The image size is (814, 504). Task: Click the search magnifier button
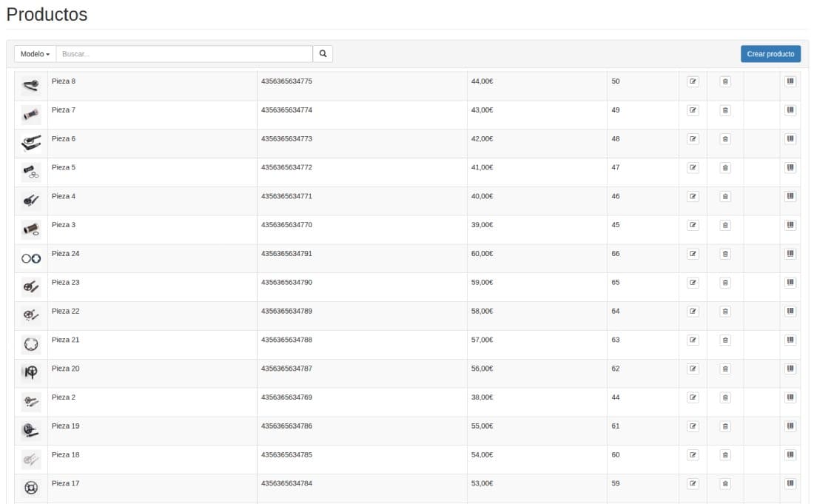coord(323,54)
